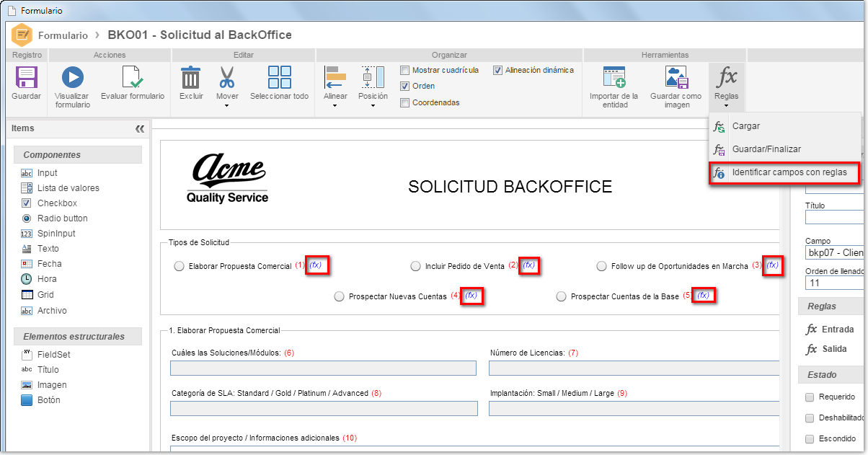Click the Formulario breadcrumb link
The image size is (868, 455).
click(63, 35)
